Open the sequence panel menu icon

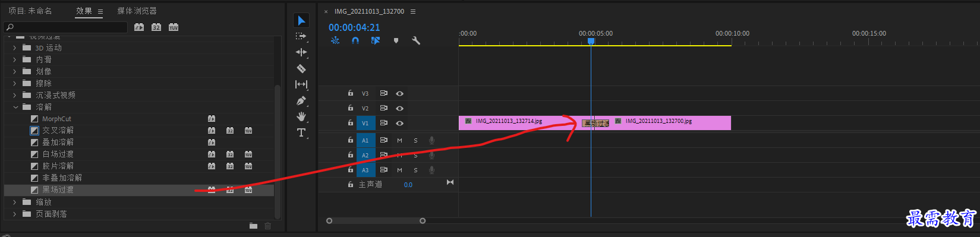tap(413, 11)
